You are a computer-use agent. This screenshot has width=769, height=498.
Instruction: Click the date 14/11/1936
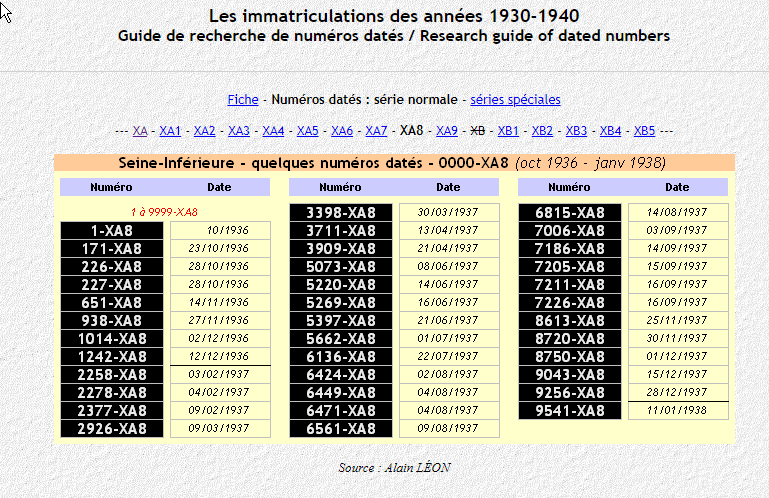(x=219, y=302)
